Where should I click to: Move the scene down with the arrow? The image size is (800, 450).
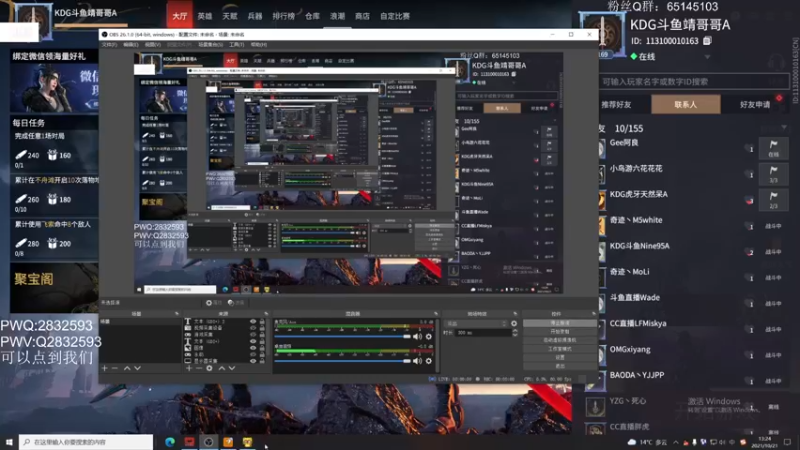(x=138, y=368)
